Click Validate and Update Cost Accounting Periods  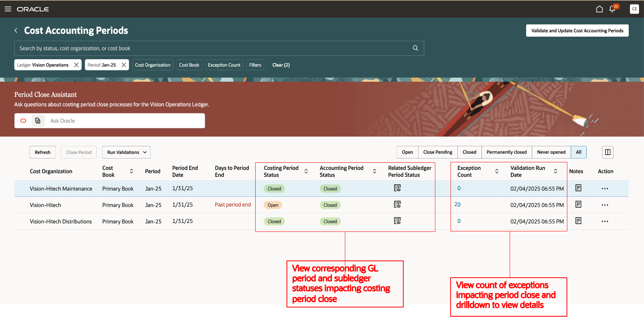click(577, 31)
